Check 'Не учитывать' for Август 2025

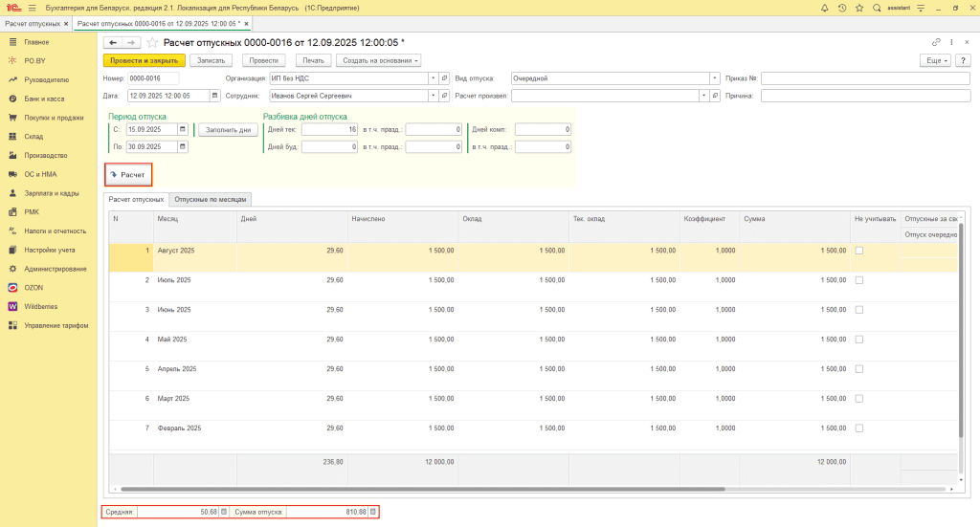pyautogui.click(x=858, y=251)
